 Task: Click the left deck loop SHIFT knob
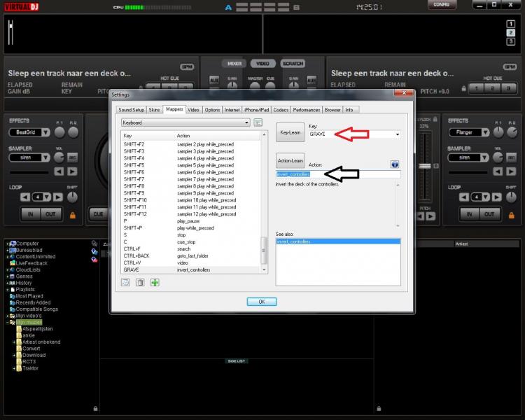pyautogui.click(x=72, y=197)
